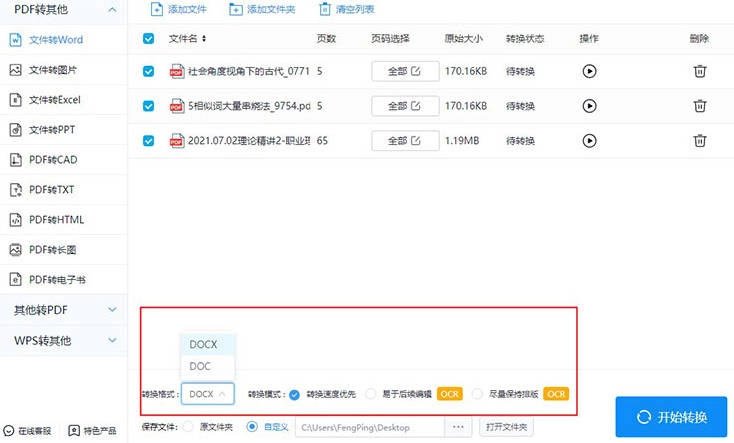This screenshot has height=443, width=734.
Task: Choose DOC from the format dropdown list
Action: pos(200,367)
